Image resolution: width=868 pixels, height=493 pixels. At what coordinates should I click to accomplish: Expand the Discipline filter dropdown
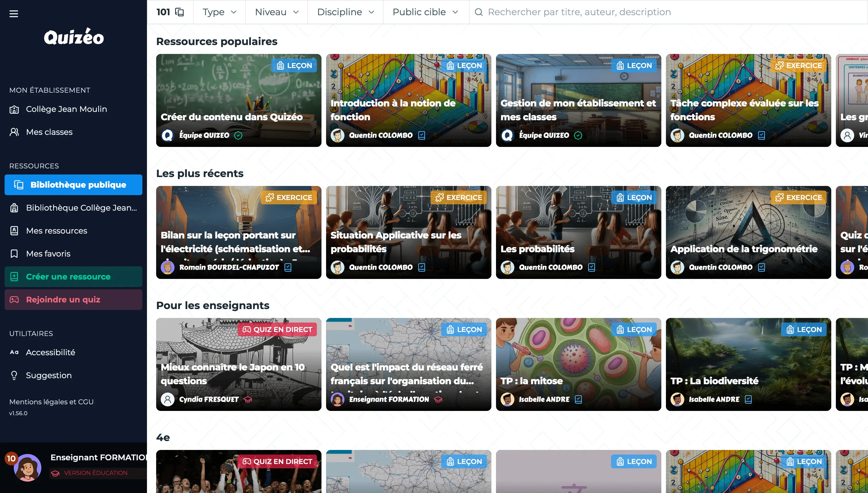[345, 12]
